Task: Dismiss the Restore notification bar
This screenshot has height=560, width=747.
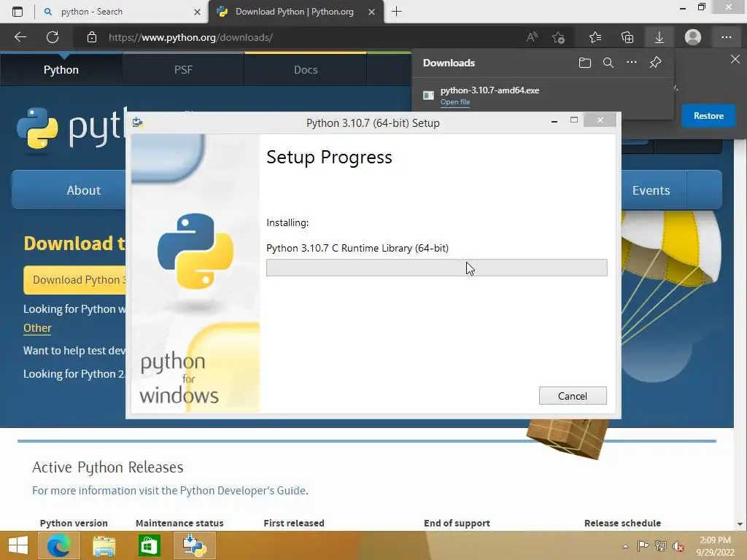Action: click(735, 60)
